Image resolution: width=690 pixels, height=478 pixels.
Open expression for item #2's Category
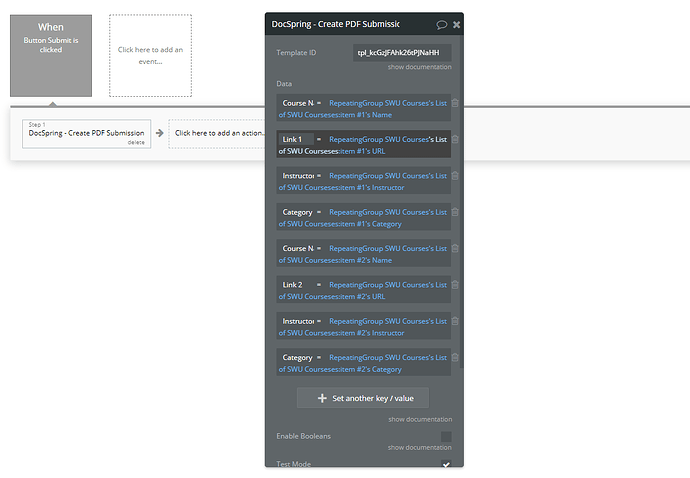tap(365, 363)
